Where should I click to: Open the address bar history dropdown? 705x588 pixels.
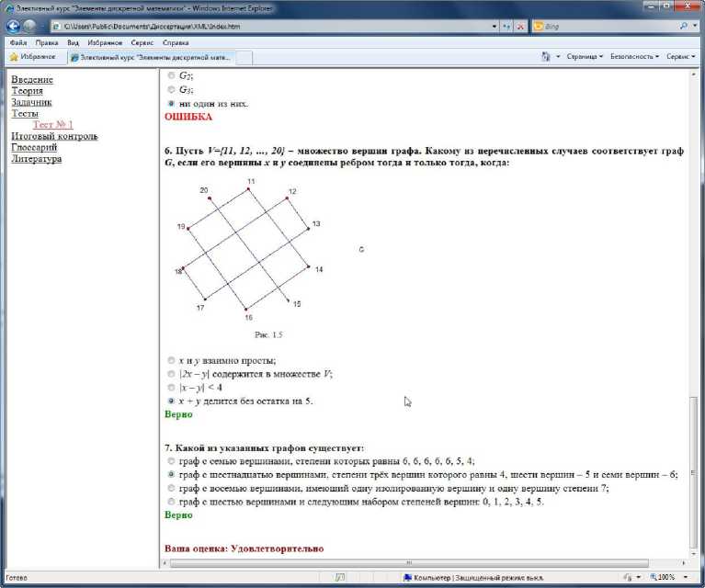pyautogui.click(x=494, y=27)
